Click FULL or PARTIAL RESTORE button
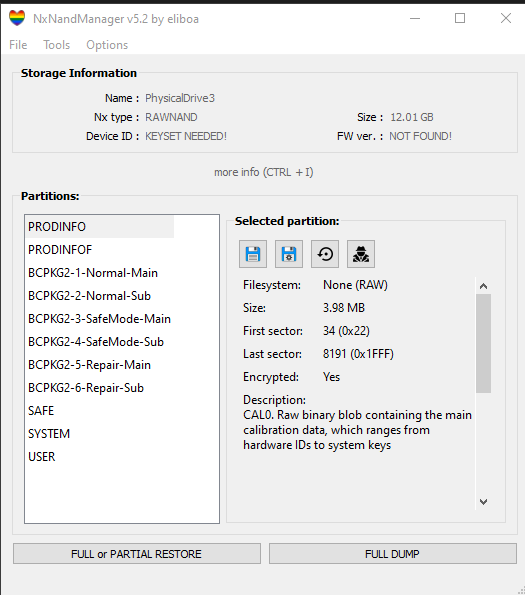This screenshot has height=595, width=525. pos(137,554)
